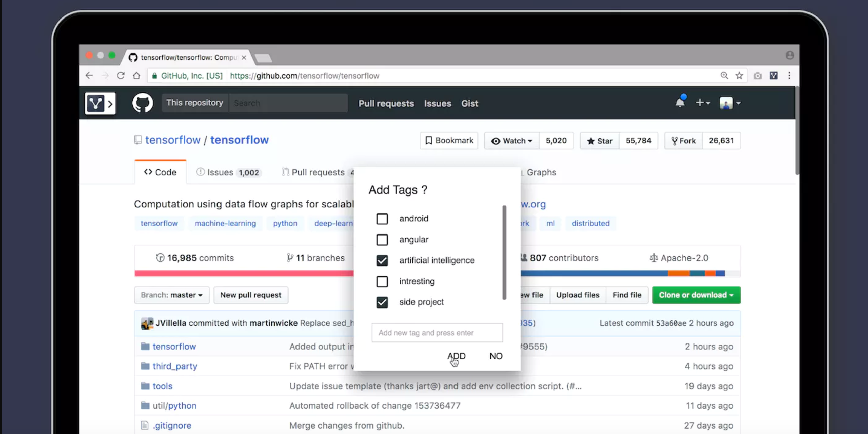Screen dimensions: 868x434
Task: Take a screenshot using the camera toolbar icon
Action: [758, 76]
